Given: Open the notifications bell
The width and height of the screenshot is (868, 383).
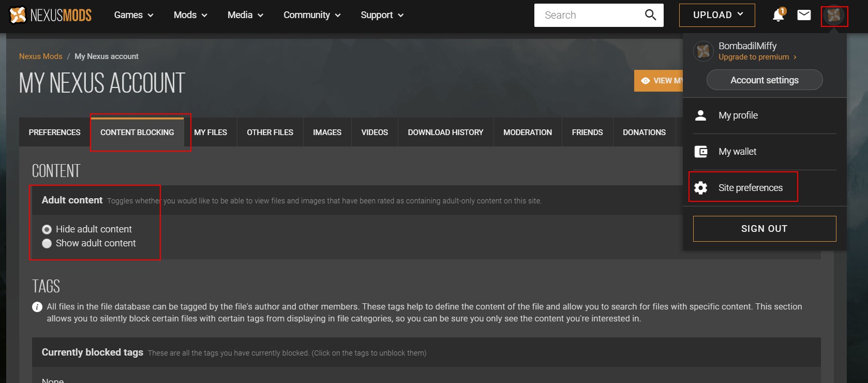Looking at the screenshot, I should (x=779, y=15).
